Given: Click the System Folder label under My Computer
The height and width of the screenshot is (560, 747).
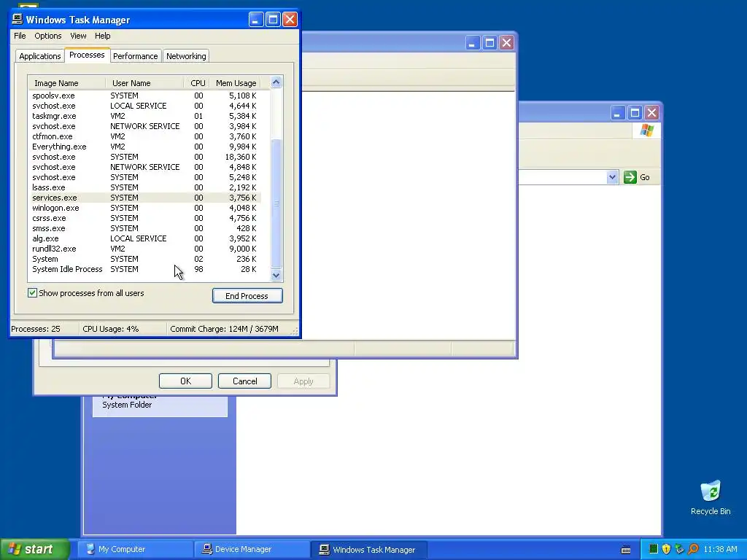Looking at the screenshot, I should coord(127,405).
